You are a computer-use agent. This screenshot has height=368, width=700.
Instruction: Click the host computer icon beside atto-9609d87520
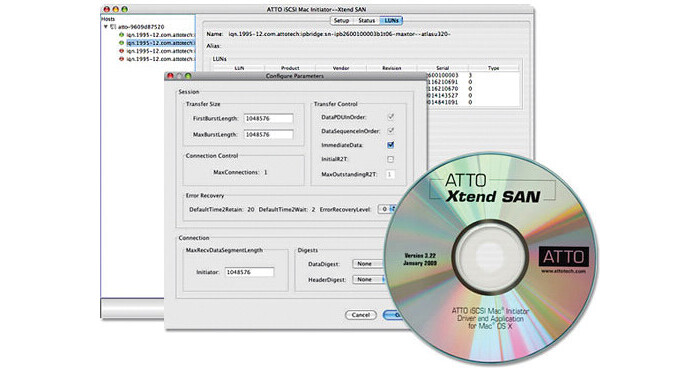point(113,27)
